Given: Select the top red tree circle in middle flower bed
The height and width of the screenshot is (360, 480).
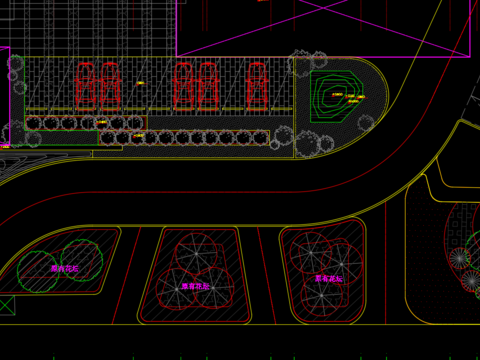Looking at the screenshot, I should (x=196, y=254).
